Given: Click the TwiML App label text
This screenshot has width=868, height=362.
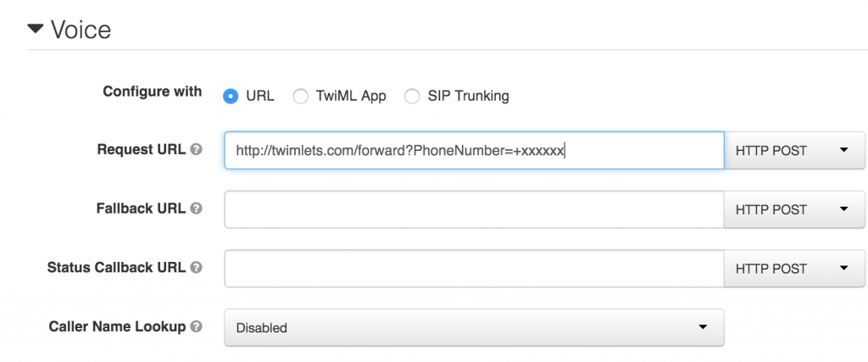Looking at the screenshot, I should coord(350,96).
